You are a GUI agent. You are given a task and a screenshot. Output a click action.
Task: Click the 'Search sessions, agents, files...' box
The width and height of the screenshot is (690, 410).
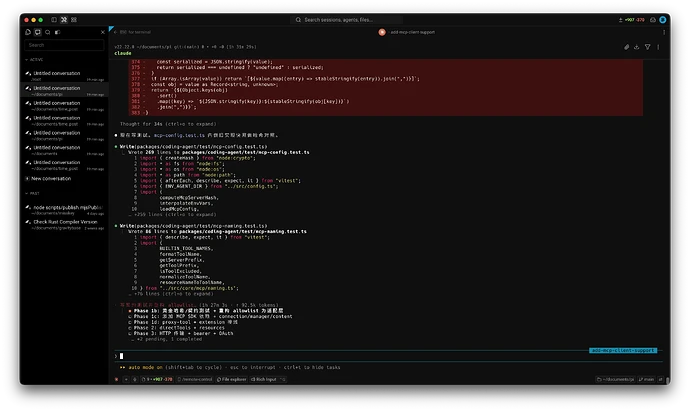(x=346, y=20)
